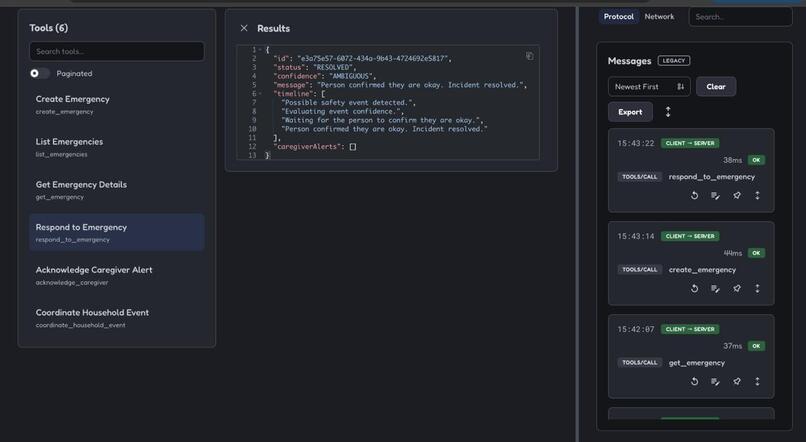The height and width of the screenshot is (442, 806).
Task: Pin the get_emergency message
Action: [737, 381]
